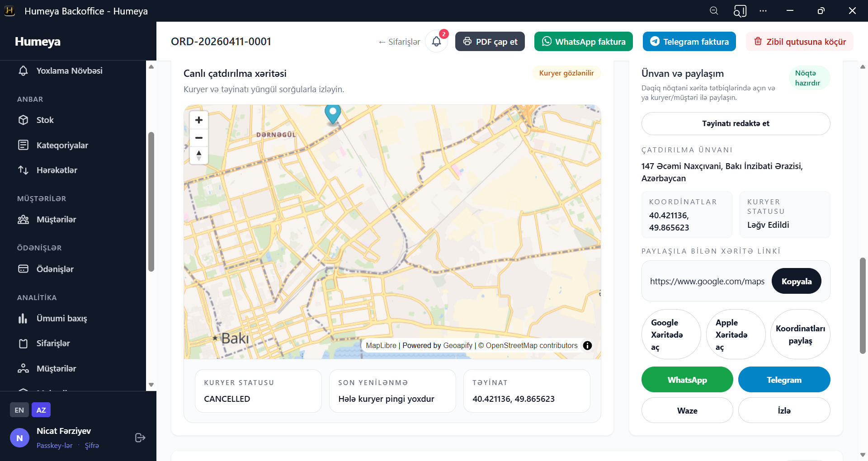
Task: Open the title bar three-dots menu
Action: (x=763, y=11)
